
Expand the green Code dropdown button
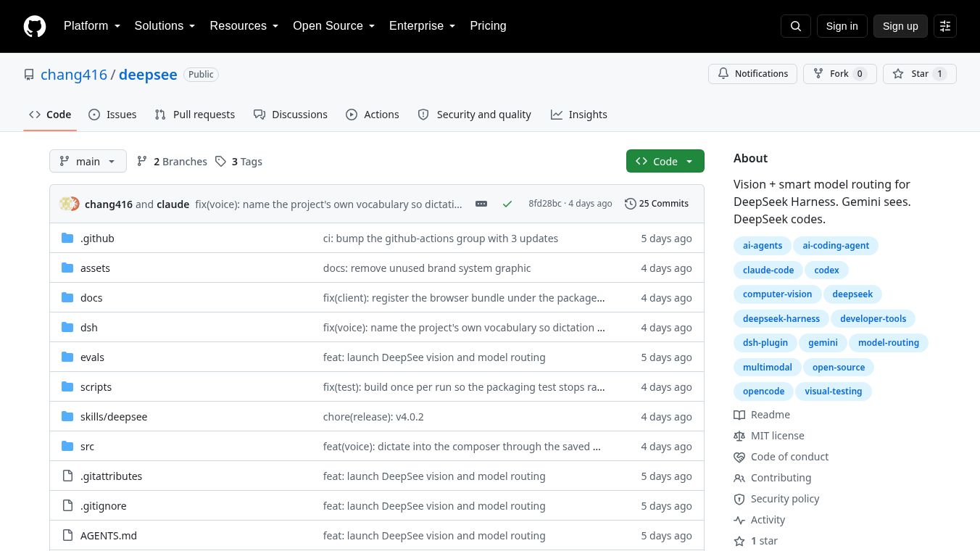point(665,161)
